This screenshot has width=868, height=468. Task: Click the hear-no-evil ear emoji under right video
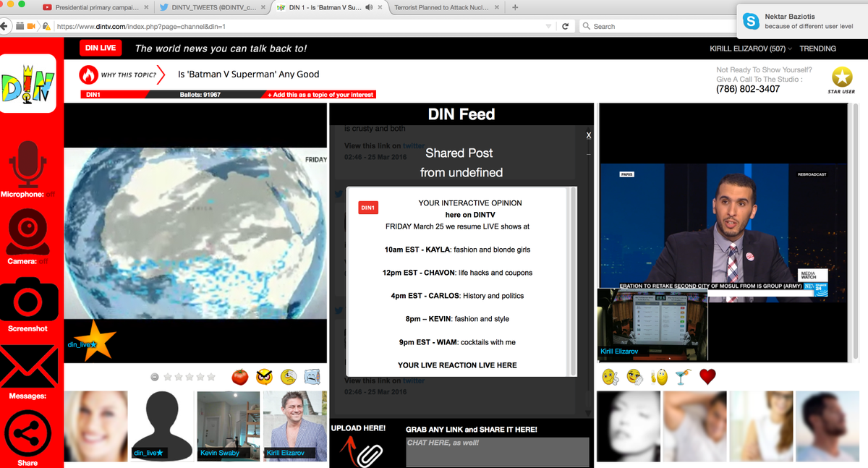point(610,377)
